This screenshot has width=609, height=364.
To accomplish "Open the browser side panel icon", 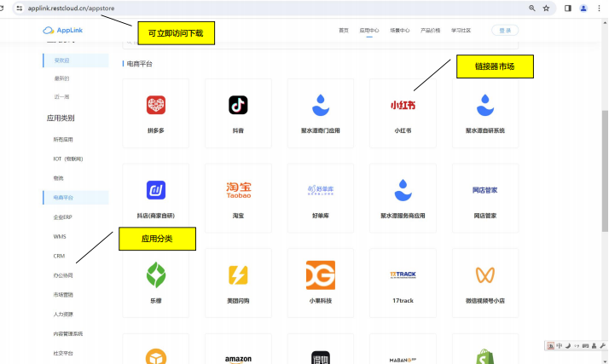I will tap(568, 9).
